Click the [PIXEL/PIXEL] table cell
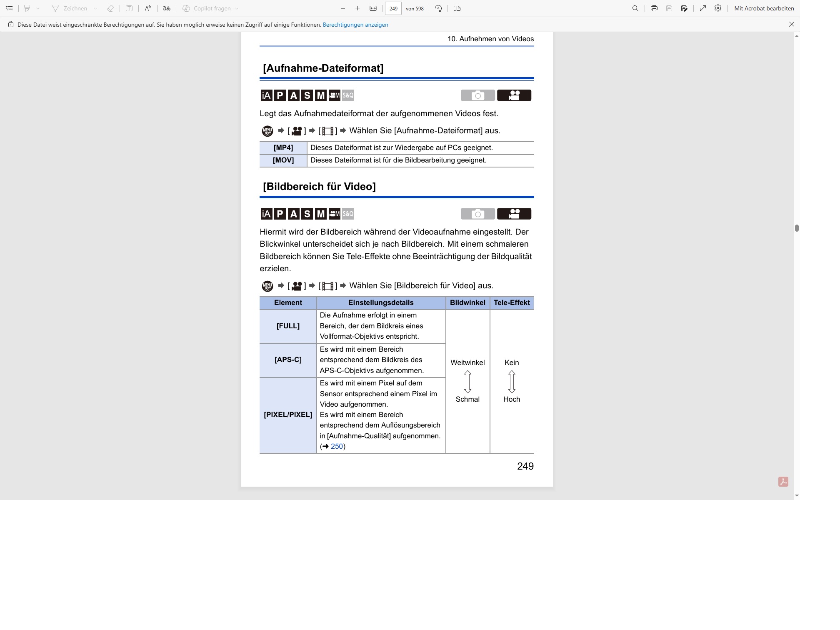The image size is (840, 630). [x=288, y=415]
